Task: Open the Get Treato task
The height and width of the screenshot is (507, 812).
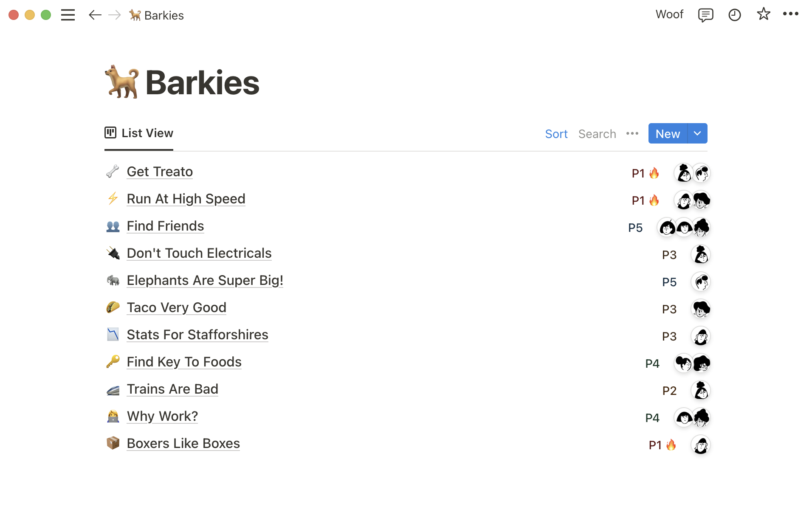Action: click(159, 172)
